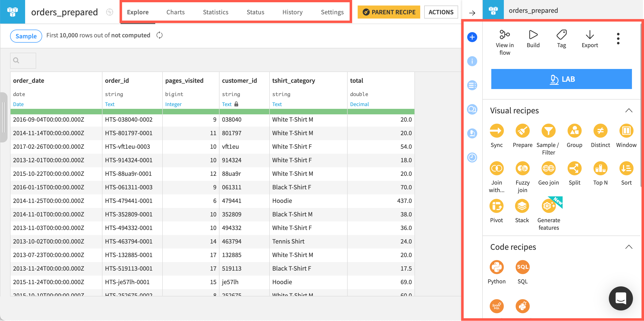This screenshot has width=644, height=321.
Task: Open the customer_id Text meaning dropdown
Action: tap(227, 104)
